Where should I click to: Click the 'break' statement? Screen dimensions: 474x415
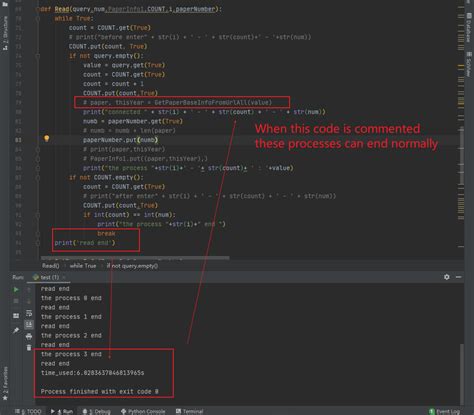coord(106,234)
